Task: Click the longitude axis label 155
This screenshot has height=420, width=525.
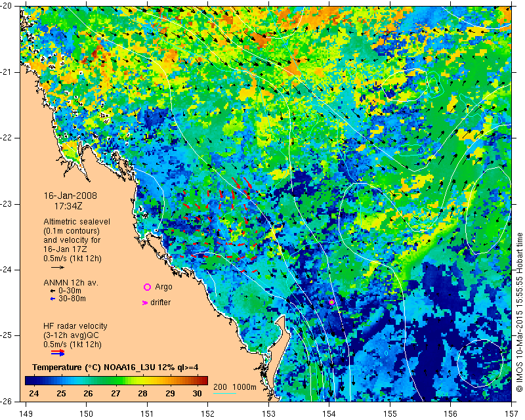Action: click(390, 414)
